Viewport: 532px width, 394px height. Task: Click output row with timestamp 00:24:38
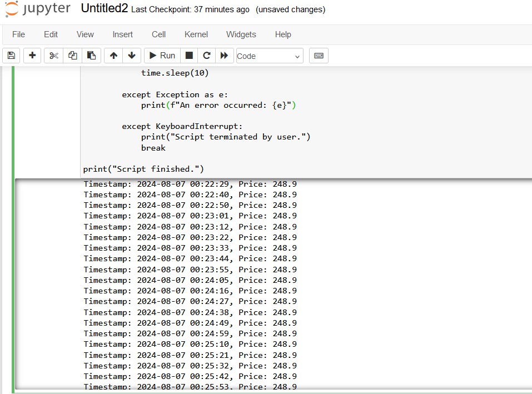[190, 312]
